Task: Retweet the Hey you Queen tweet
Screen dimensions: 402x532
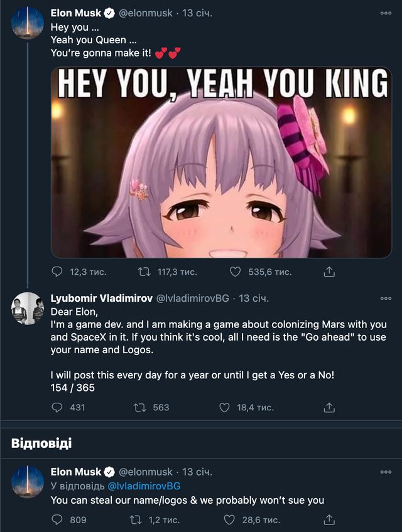Action: [x=144, y=272]
